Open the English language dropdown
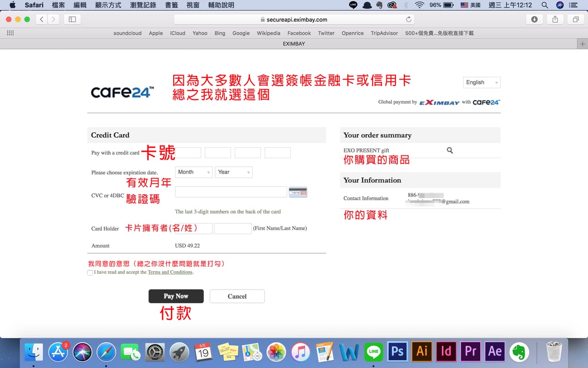Image resolution: width=588 pixels, height=368 pixels. [x=482, y=82]
